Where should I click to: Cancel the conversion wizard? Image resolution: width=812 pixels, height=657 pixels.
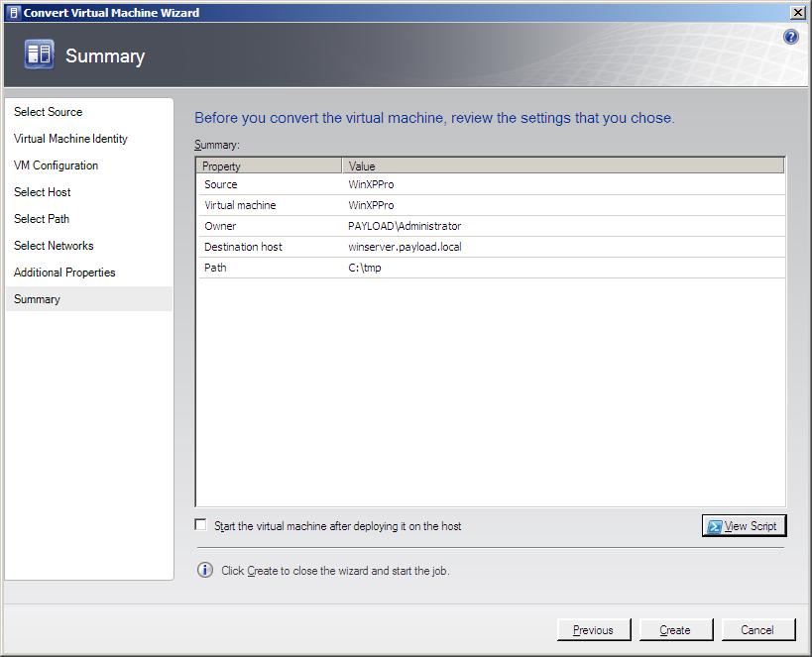(x=756, y=629)
